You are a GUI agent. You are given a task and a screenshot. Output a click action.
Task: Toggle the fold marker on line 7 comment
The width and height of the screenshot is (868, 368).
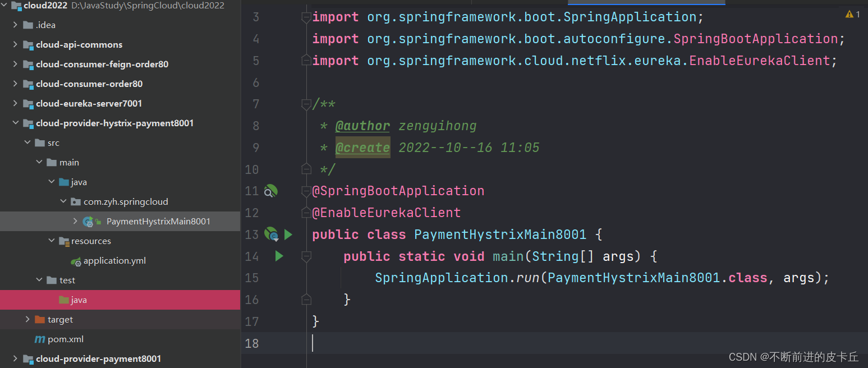306,104
